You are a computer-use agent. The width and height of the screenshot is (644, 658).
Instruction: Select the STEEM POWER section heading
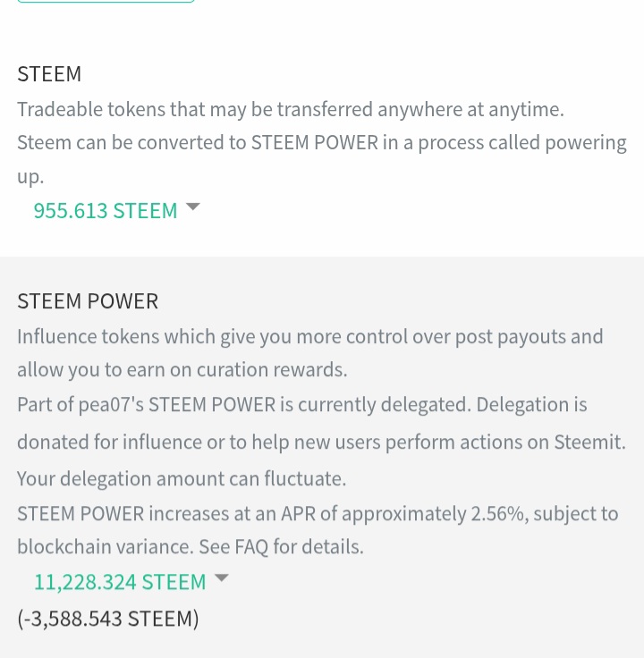pyautogui.click(x=88, y=301)
